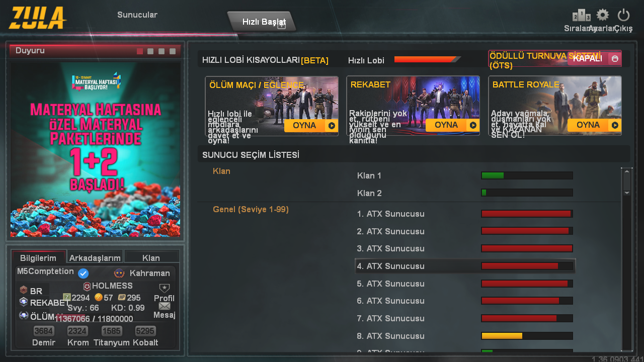
Task: Click the lock icon on KAPALI button
Action: coord(615,59)
